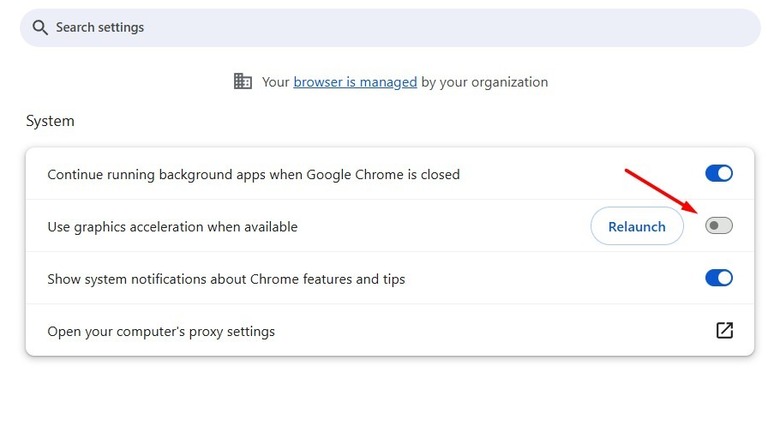Turn off system notifications toggle

pyautogui.click(x=719, y=278)
